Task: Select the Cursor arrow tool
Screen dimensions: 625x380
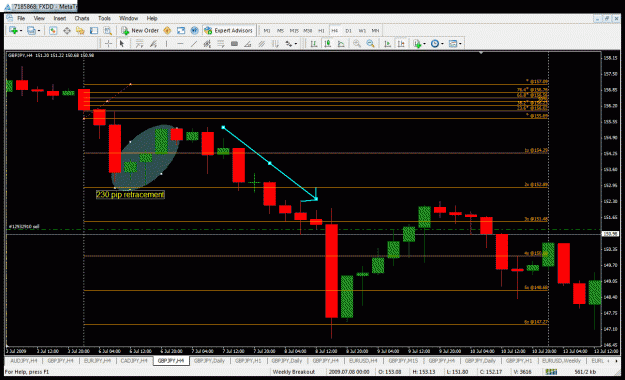Action: (x=122, y=43)
